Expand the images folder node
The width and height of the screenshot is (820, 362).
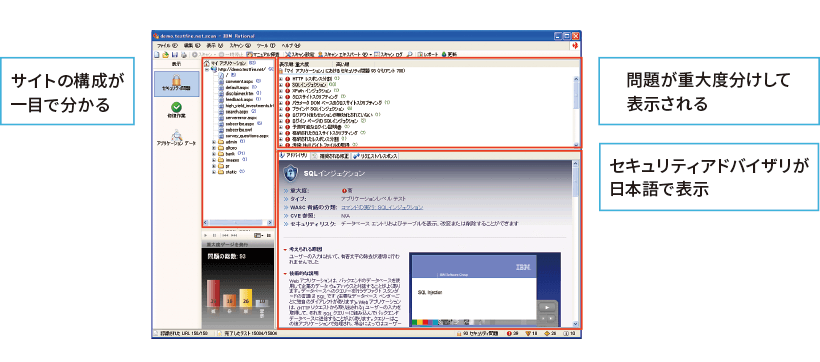tap(214, 160)
